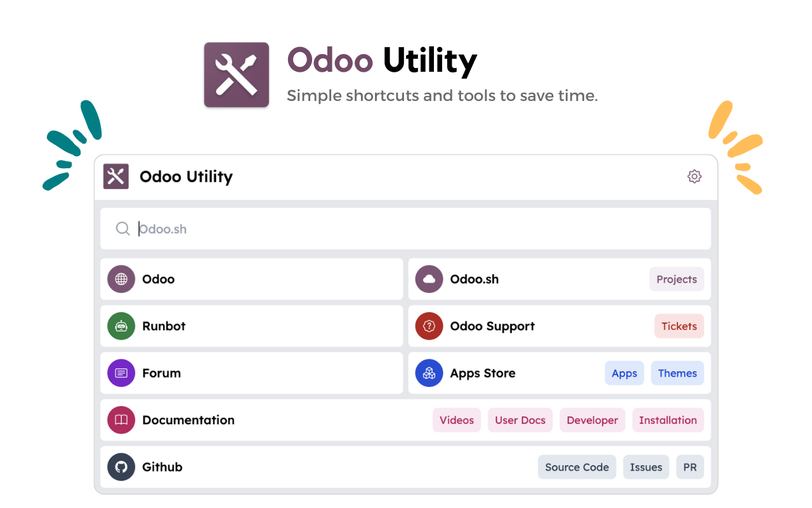Viewport: 812px width, 508px height.
Task: Open the extension settings gear
Action: (694, 177)
